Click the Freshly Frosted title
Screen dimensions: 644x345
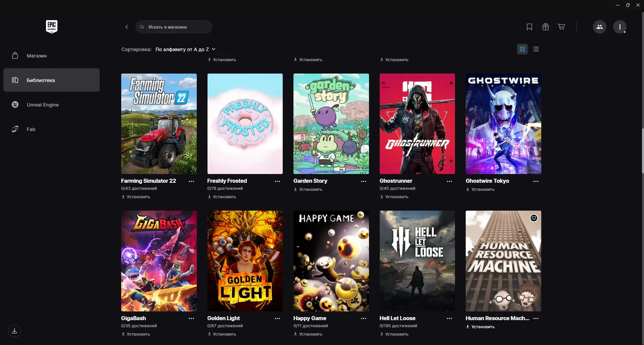coord(227,181)
